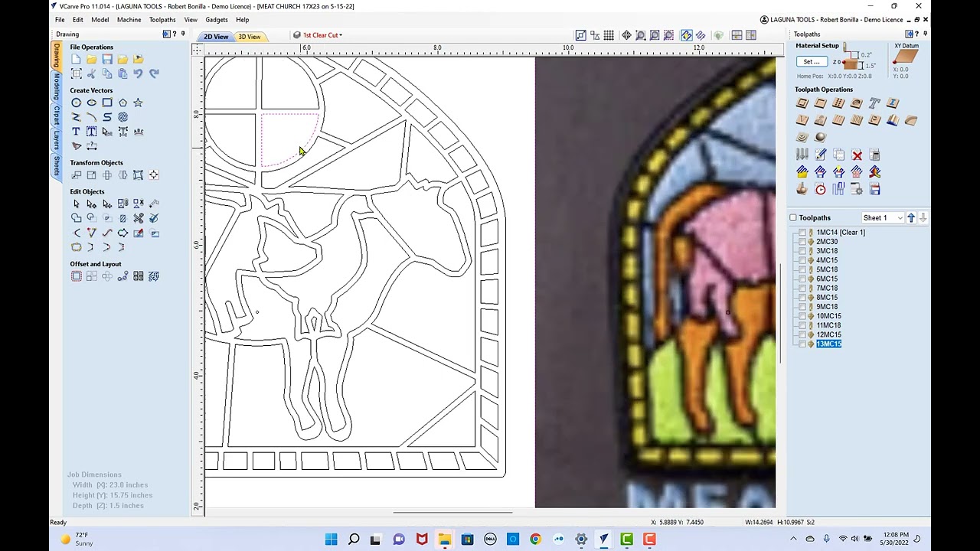Image resolution: width=980 pixels, height=551 pixels.
Task: Click the Undo arrow icon
Action: click(138, 73)
